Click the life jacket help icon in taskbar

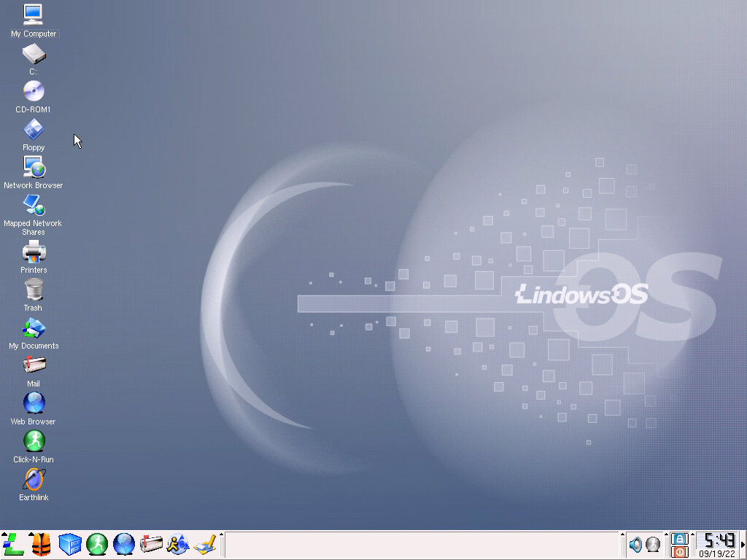[41, 544]
